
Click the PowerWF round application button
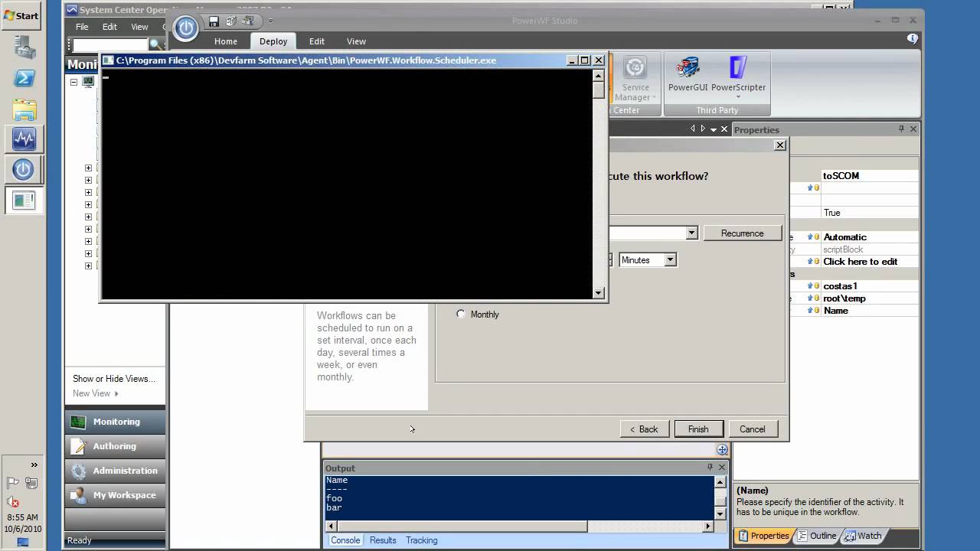pyautogui.click(x=186, y=28)
